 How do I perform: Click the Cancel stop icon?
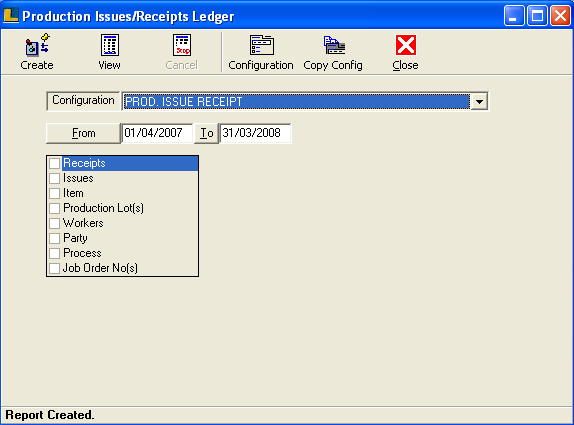[x=182, y=45]
